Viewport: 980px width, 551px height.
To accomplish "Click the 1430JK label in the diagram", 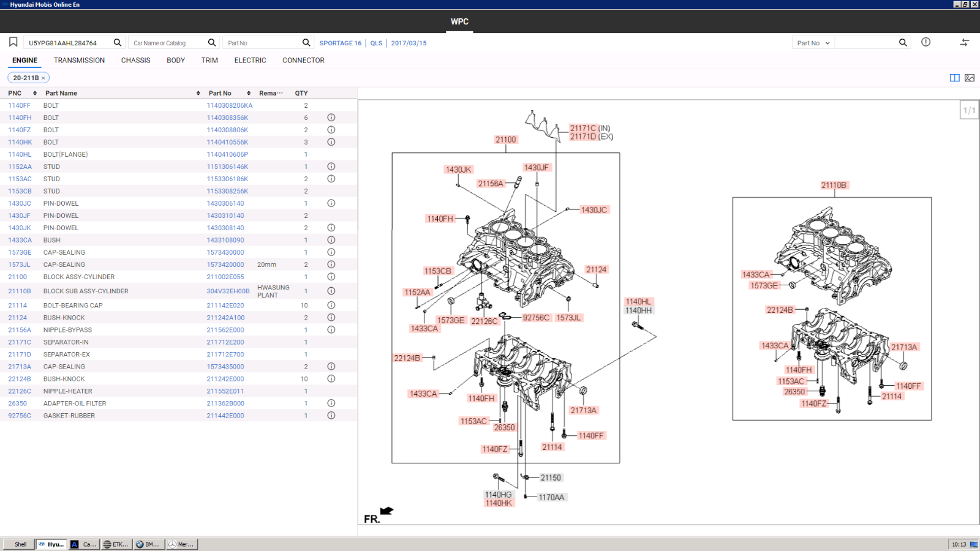I will (x=459, y=170).
